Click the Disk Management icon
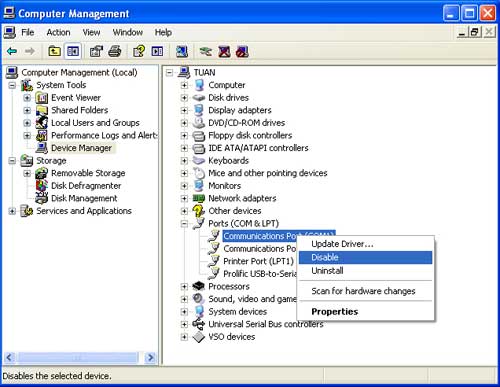The image size is (500, 387). click(x=42, y=198)
